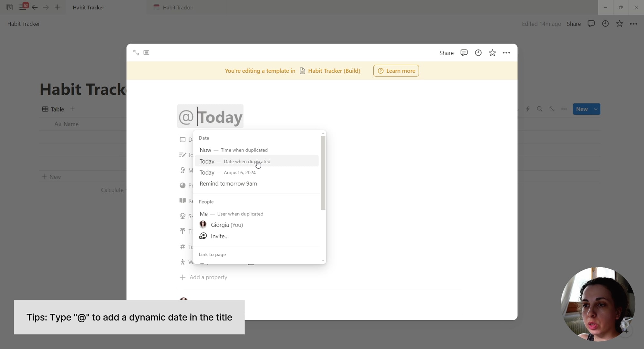Screen dimensions: 644x349
Task: Open the Habit Tracker (Build) link
Action: tap(334, 71)
